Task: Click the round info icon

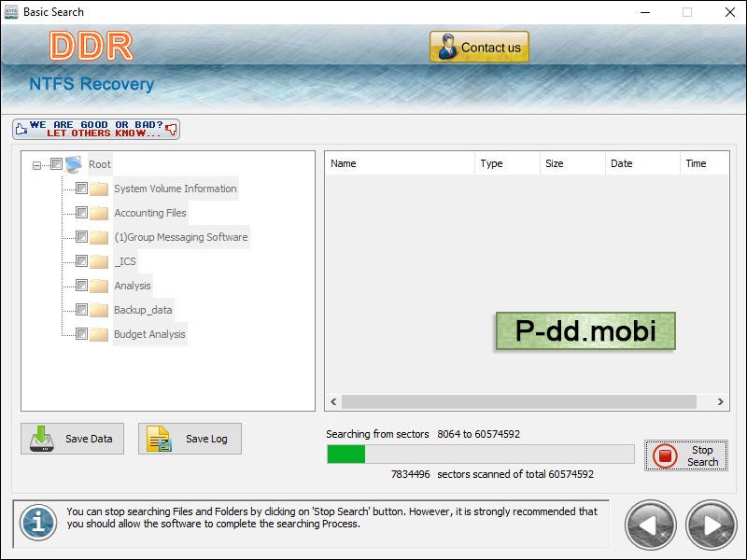Action: (38, 524)
